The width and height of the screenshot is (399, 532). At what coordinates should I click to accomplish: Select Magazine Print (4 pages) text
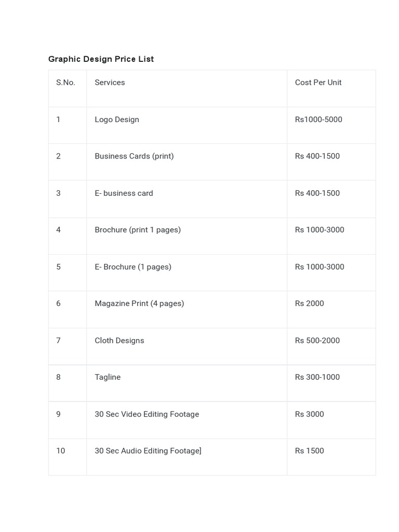tap(139, 303)
